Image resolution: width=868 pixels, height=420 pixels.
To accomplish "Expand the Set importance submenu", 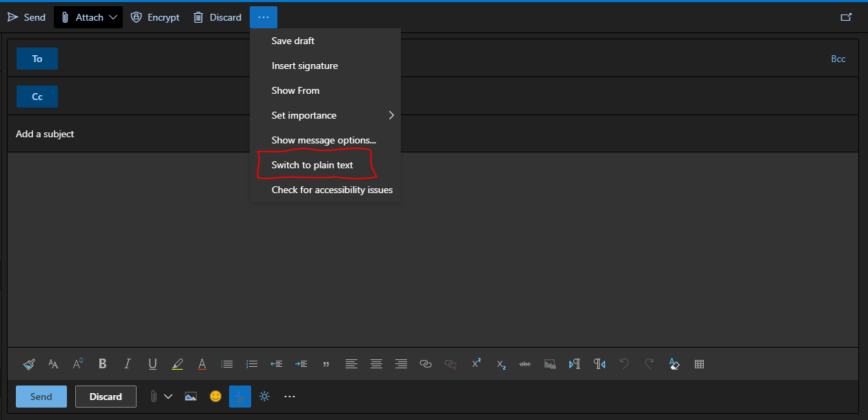I will 325,115.
